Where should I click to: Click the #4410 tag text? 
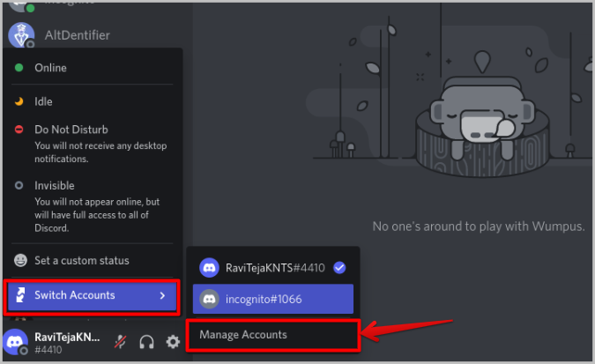pos(48,350)
